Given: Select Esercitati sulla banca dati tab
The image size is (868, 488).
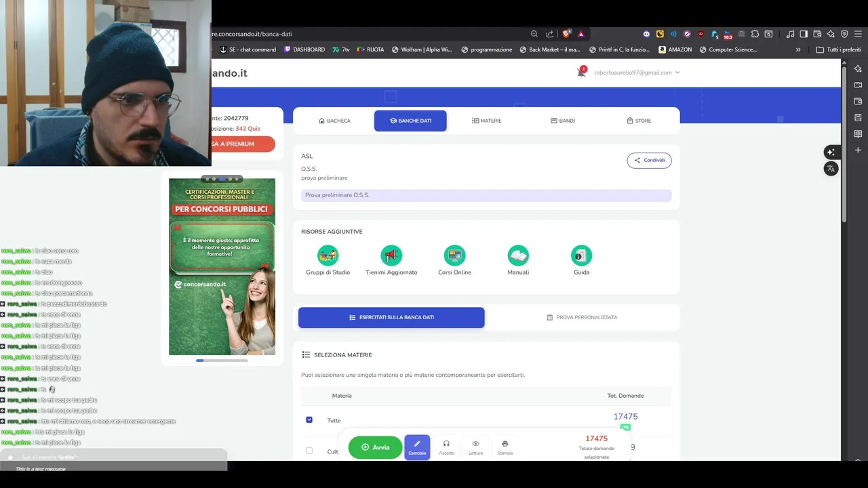Looking at the screenshot, I should 391,317.
